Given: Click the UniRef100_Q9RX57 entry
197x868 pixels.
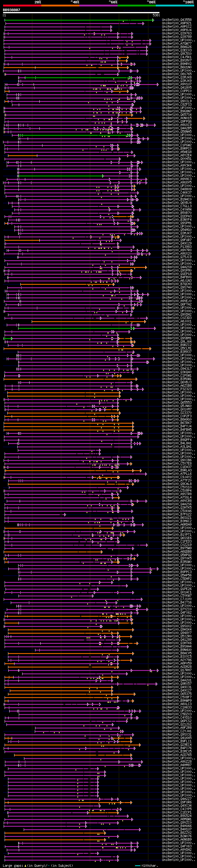Looking at the screenshot, I should click(177, 684).
